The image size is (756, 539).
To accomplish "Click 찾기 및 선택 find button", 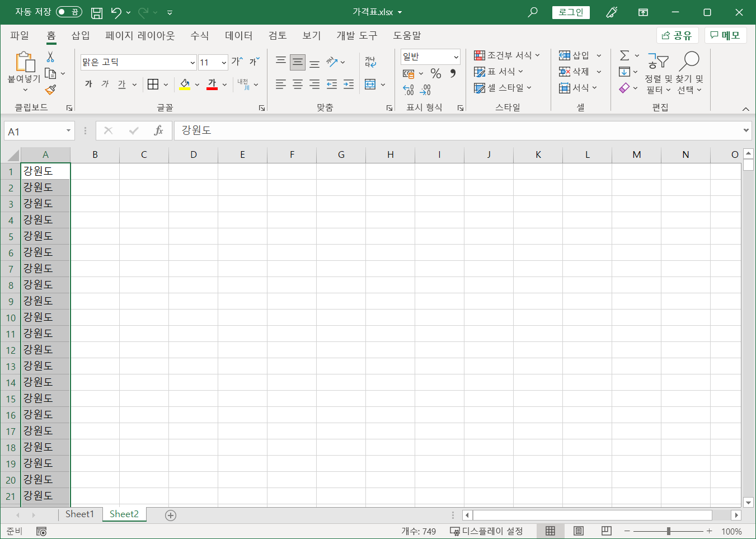I will pos(689,73).
